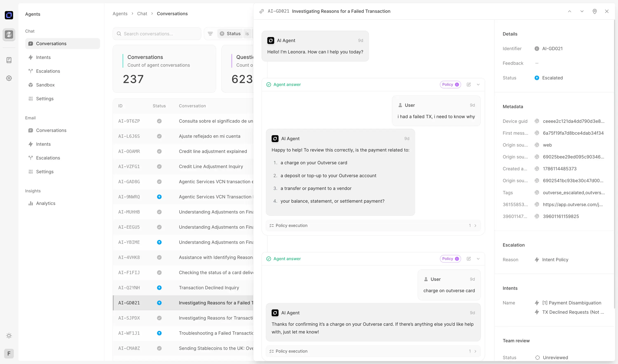Image resolution: width=618 pixels, height=364 pixels.
Task: Open Analytics under Insights
Action: coord(63,203)
